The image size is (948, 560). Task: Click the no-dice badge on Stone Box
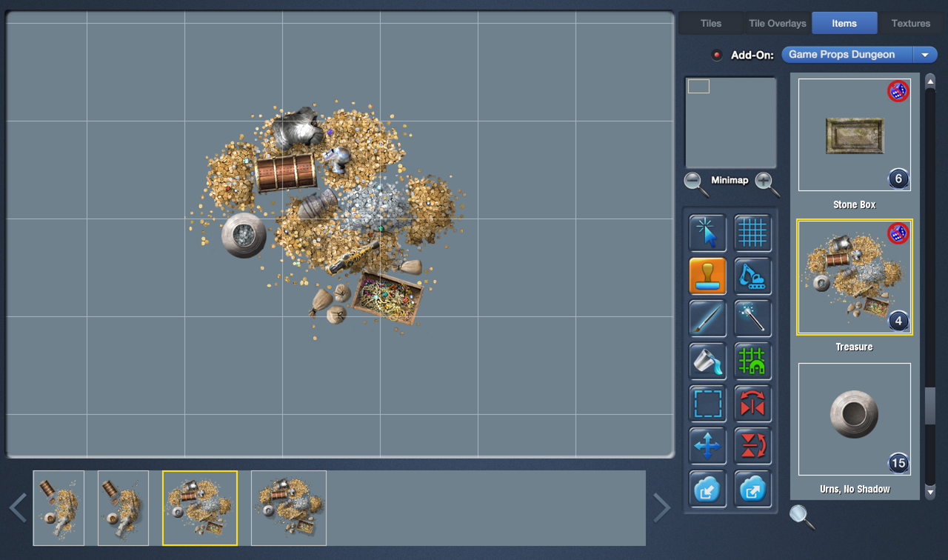click(898, 91)
